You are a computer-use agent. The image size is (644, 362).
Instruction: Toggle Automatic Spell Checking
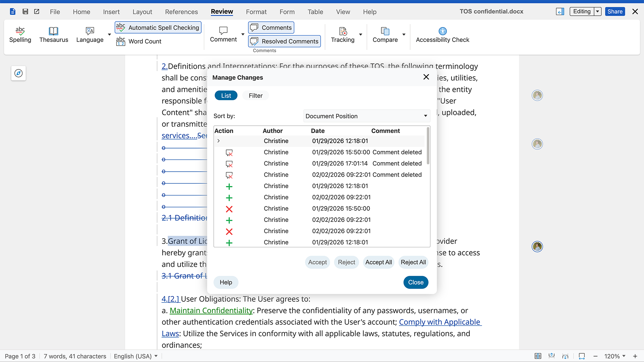coord(158,27)
